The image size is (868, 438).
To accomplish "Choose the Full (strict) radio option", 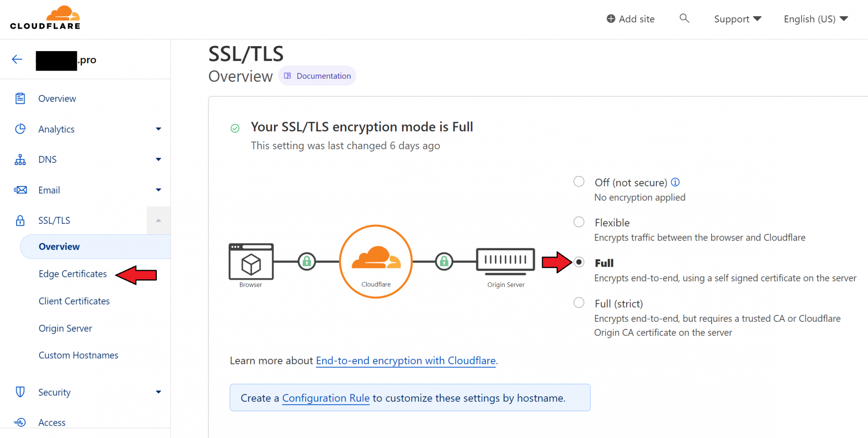I will (579, 303).
